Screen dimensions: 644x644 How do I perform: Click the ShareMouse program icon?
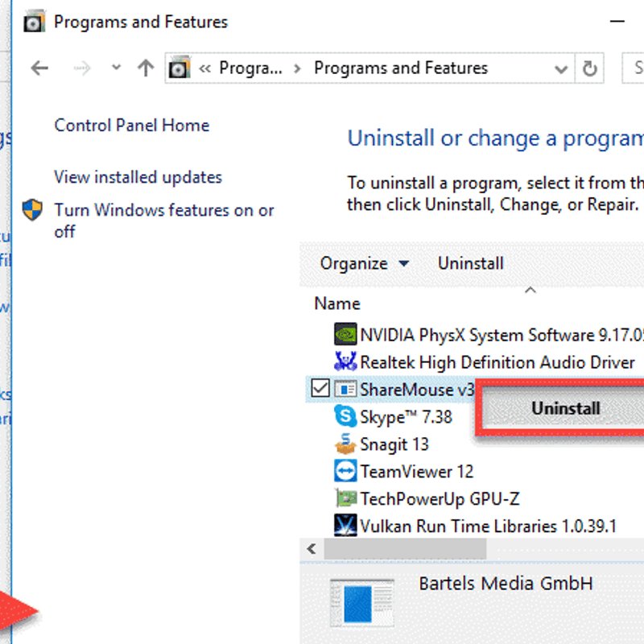tap(345, 389)
